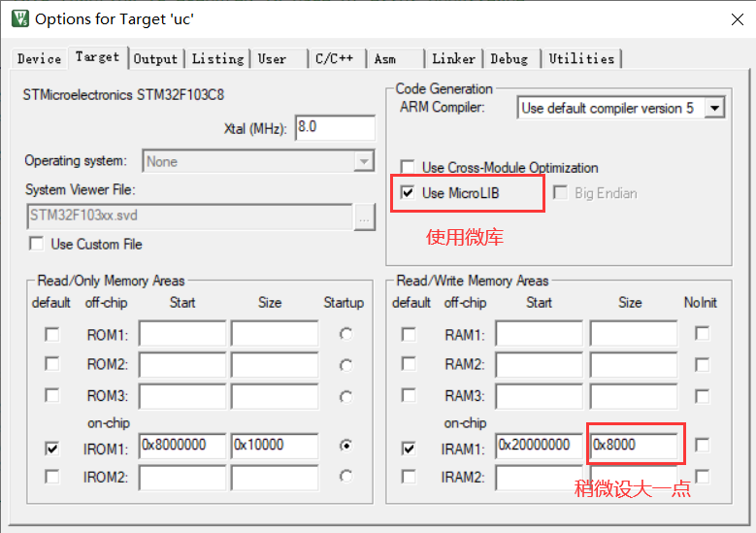
Task: Select the IROM1 Startup radio button
Action: [x=345, y=446]
